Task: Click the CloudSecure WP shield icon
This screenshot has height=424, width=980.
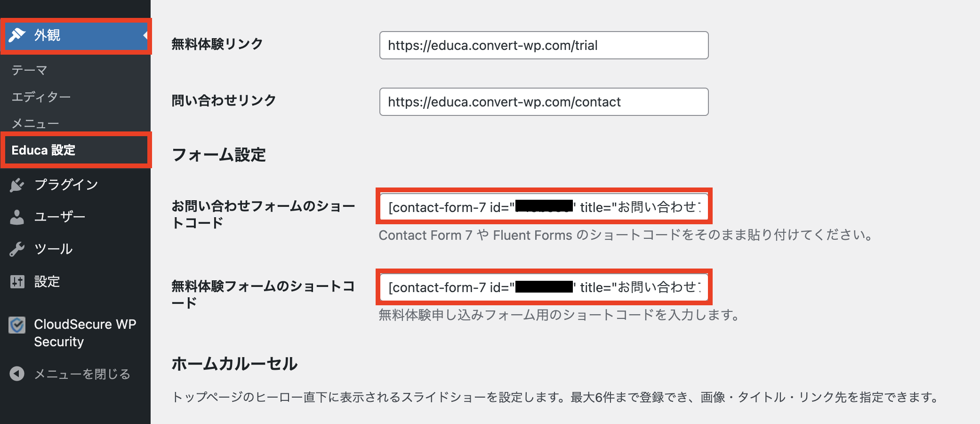Action: (17, 325)
